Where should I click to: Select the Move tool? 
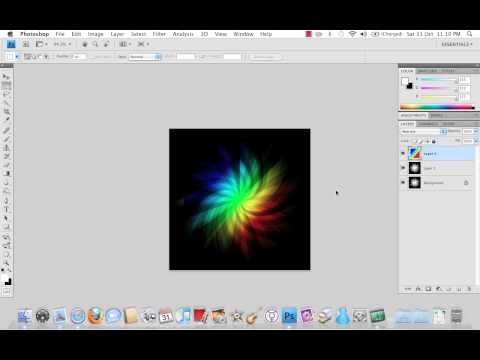[x=6, y=76]
